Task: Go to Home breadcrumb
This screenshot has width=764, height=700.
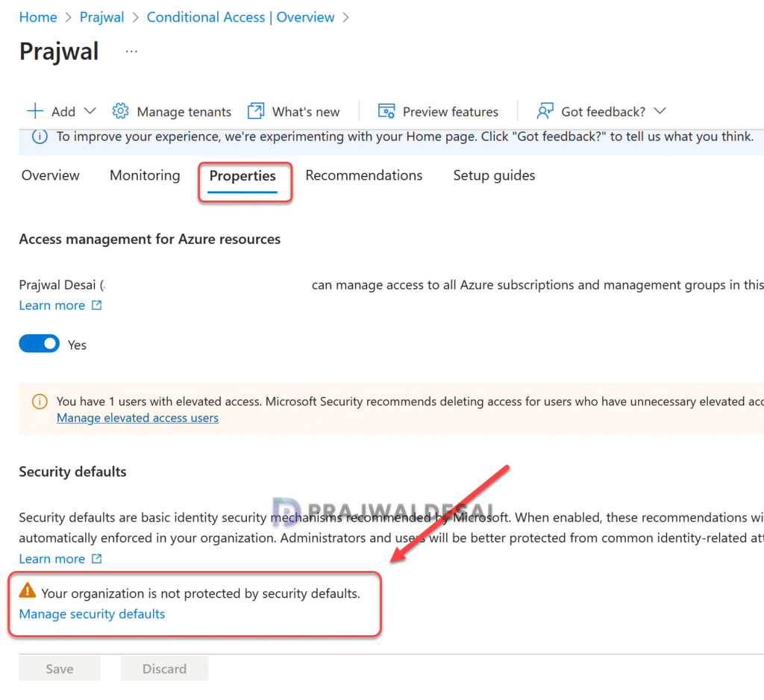Action: (38, 17)
